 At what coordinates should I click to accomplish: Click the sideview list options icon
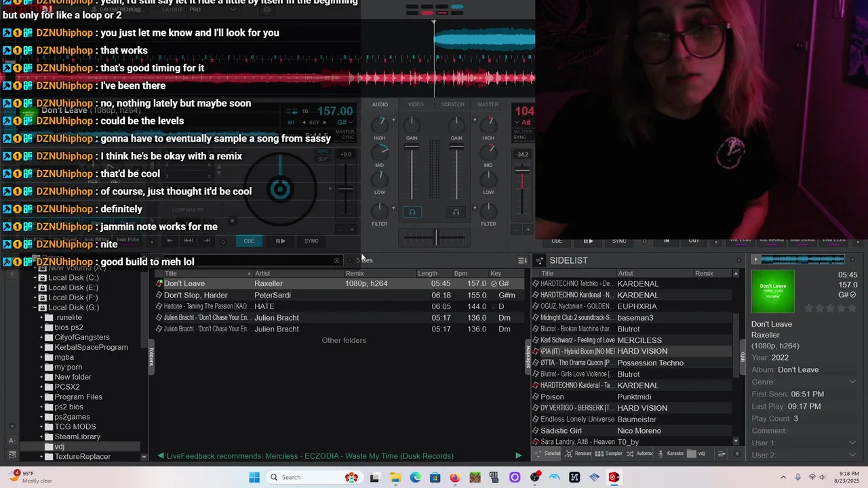[722, 453]
